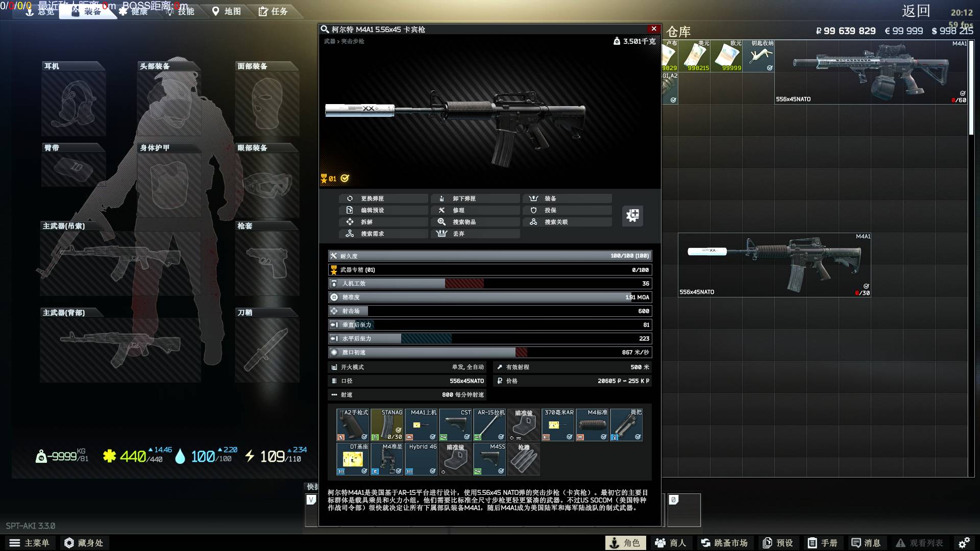Screen dimensions: 980x551
Task: Click the 修理 repair action
Action: click(475, 210)
